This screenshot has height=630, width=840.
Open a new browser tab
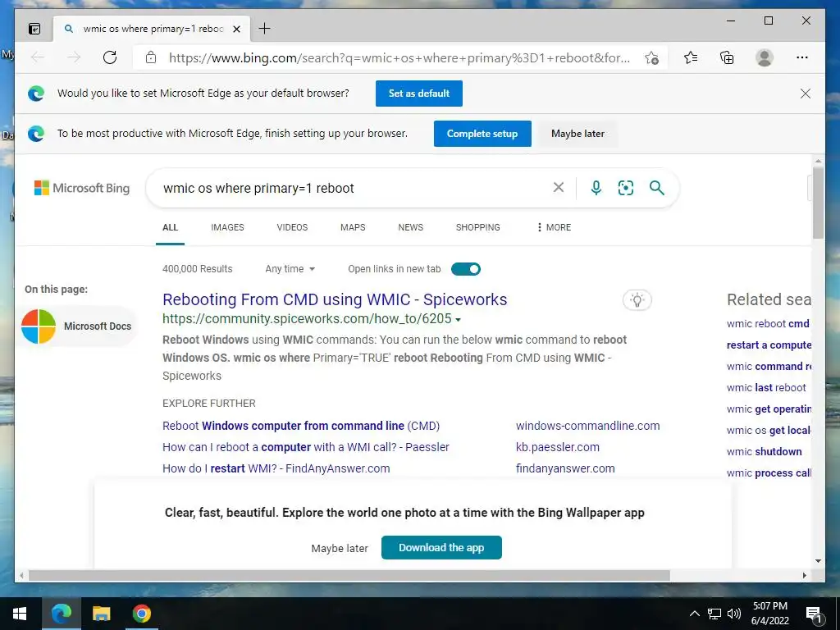tap(265, 29)
